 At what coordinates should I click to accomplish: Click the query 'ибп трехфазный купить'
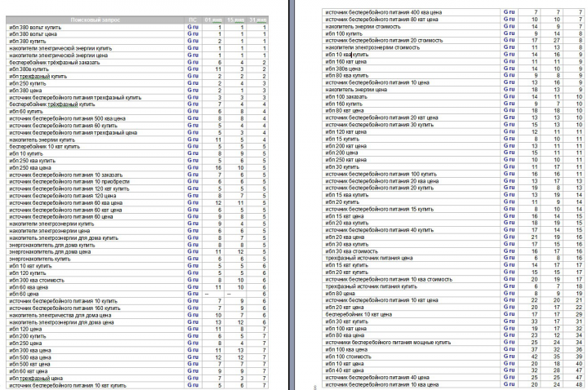tap(38, 77)
